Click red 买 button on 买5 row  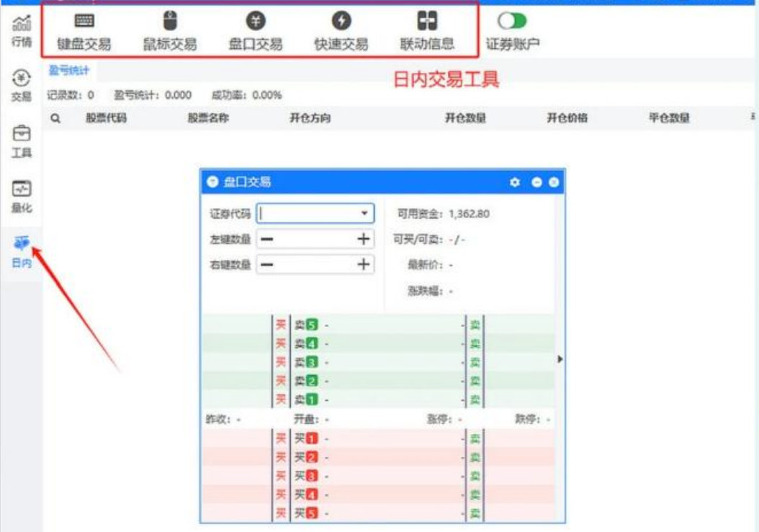281,513
